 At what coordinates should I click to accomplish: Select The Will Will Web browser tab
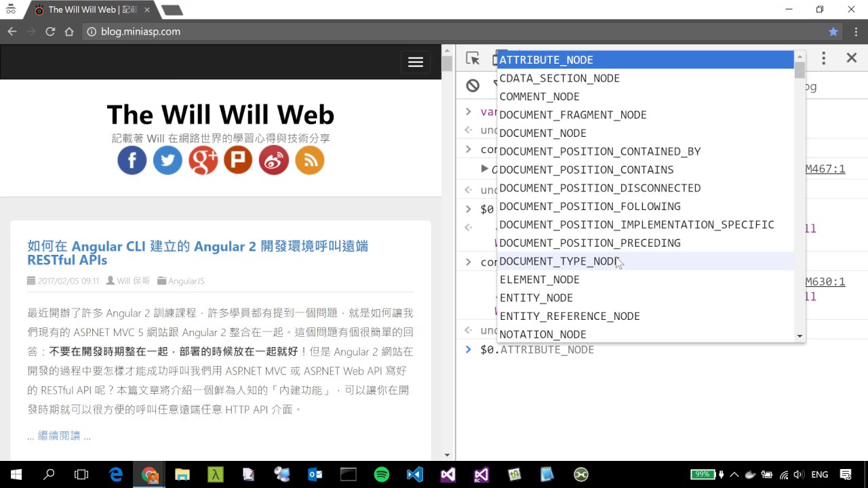[92, 10]
